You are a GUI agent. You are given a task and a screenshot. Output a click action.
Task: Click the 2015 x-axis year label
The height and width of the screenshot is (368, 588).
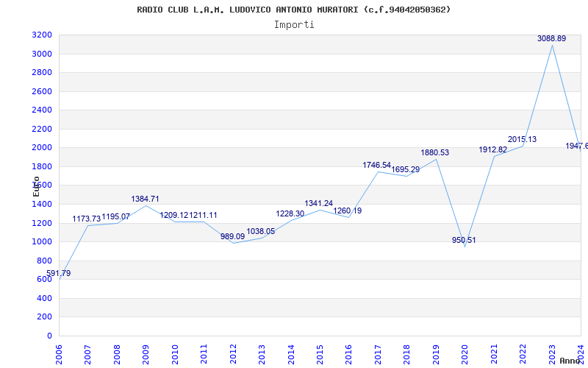click(x=320, y=354)
